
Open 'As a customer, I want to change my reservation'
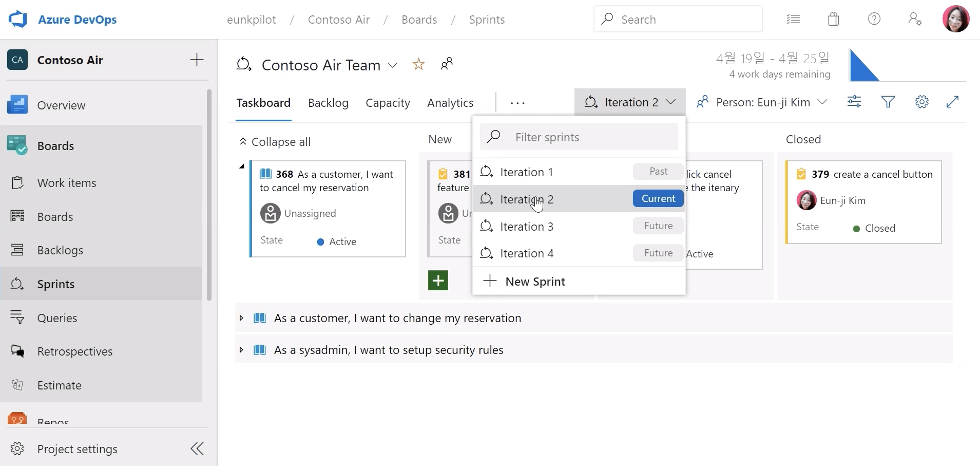pos(398,318)
